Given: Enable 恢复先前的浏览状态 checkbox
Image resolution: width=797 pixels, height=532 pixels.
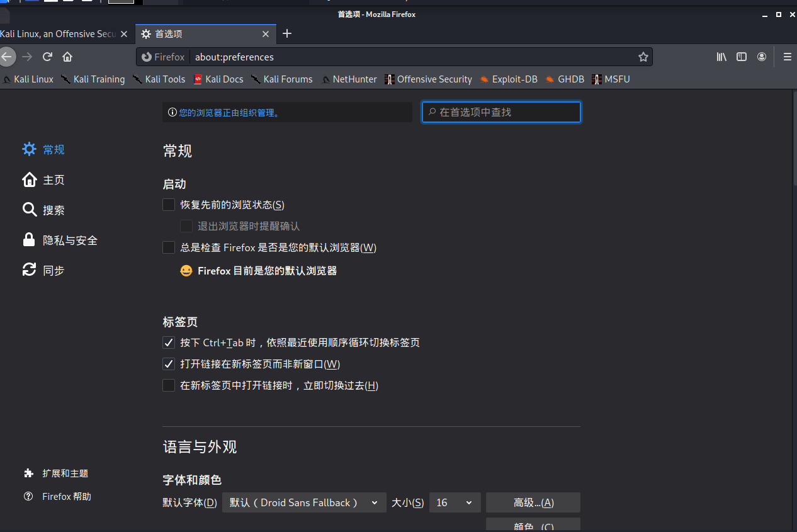Looking at the screenshot, I should point(169,205).
